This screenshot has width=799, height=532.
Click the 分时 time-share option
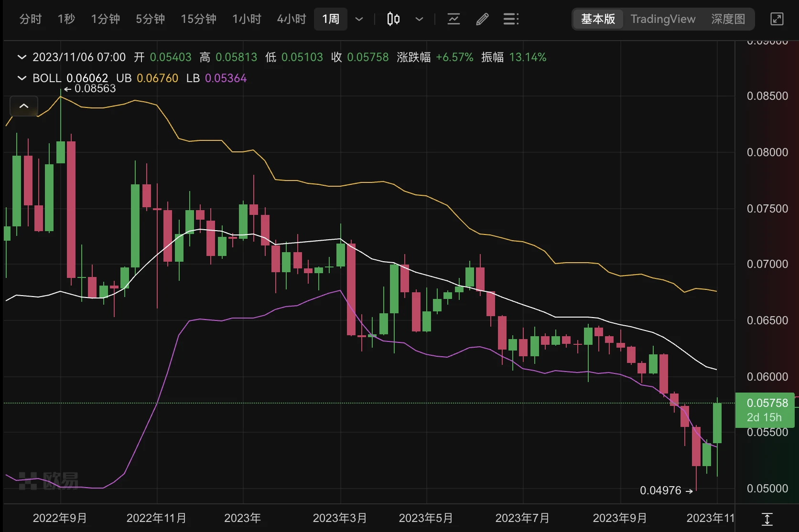click(x=30, y=19)
